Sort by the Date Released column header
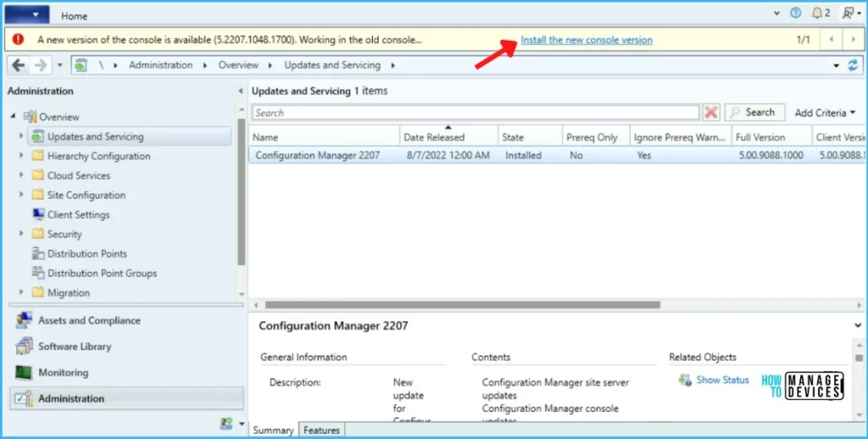Screen dimensions: 868x439 (x=449, y=137)
